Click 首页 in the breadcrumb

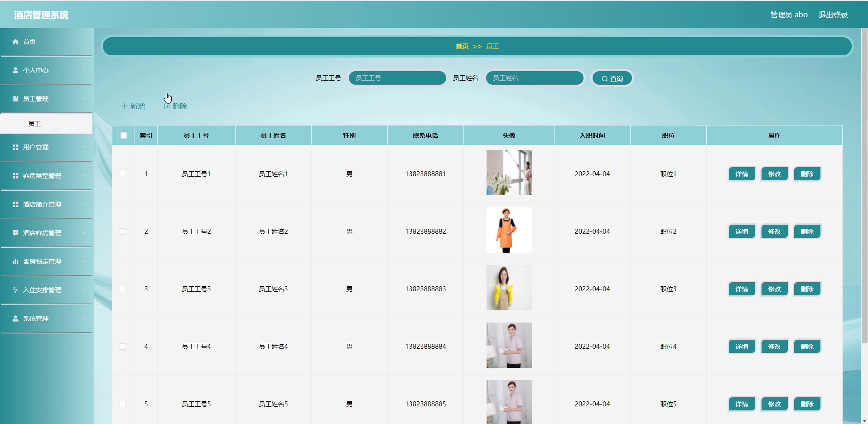point(462,46)
